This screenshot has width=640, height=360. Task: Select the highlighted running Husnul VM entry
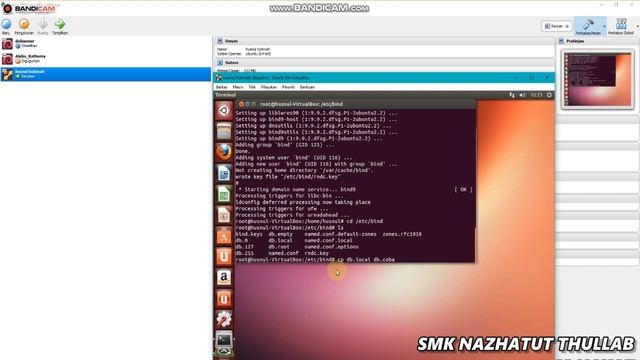tap(105, 74)
